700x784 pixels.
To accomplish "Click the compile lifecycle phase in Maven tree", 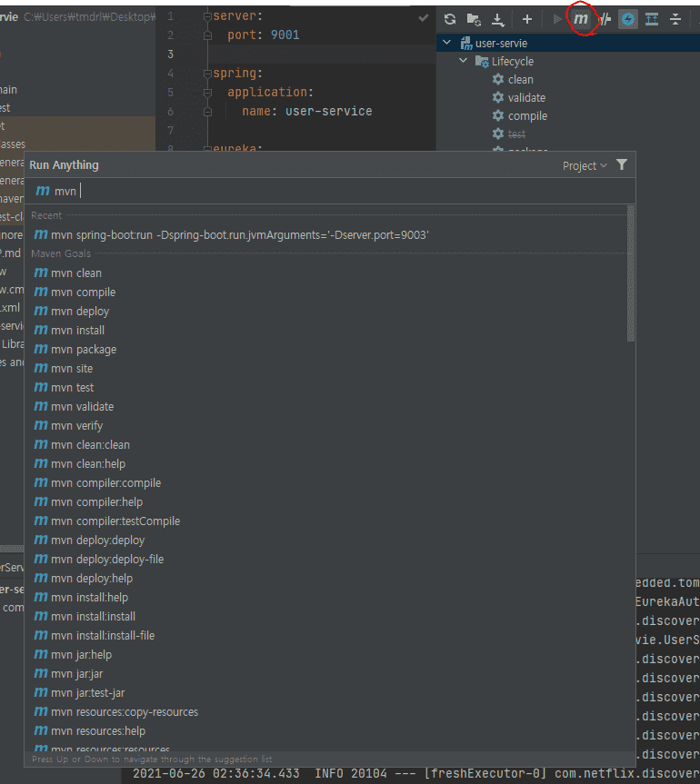I will click(x=527, y=115).
